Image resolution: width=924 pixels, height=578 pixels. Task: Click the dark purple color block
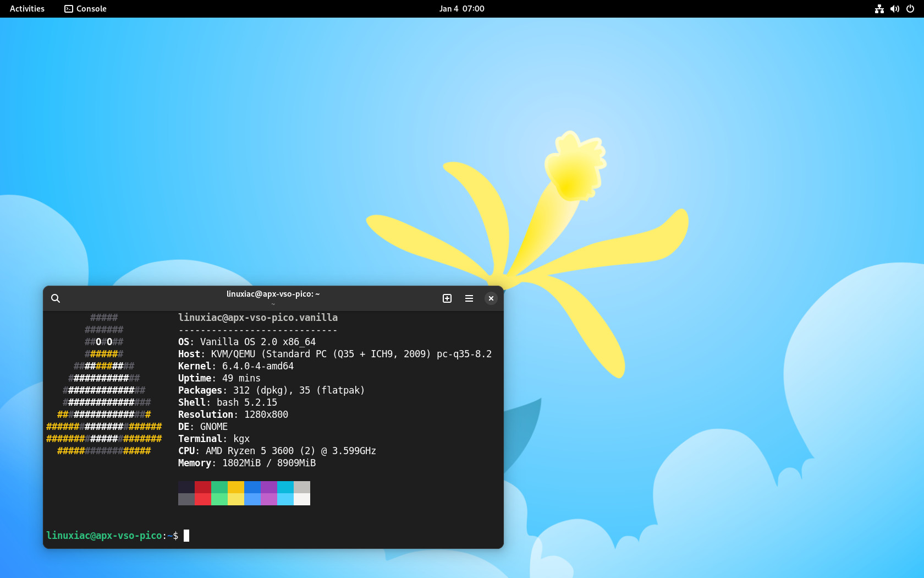(269, 487)
